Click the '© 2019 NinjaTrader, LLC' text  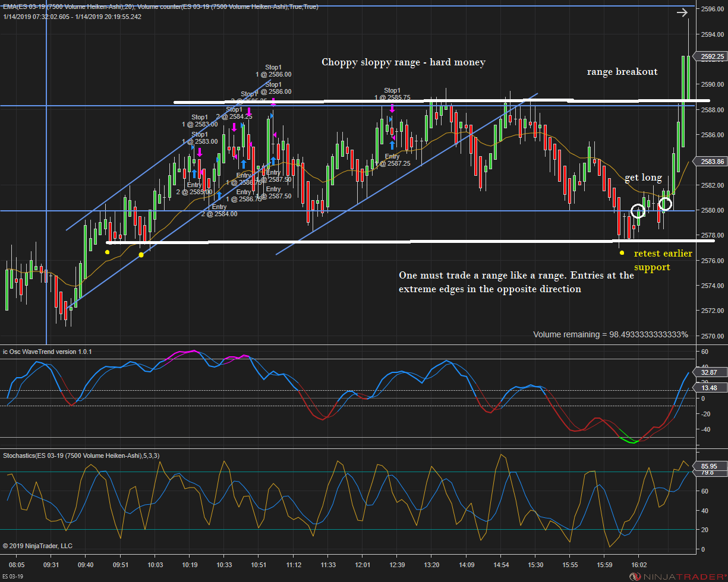click(37, 546)
